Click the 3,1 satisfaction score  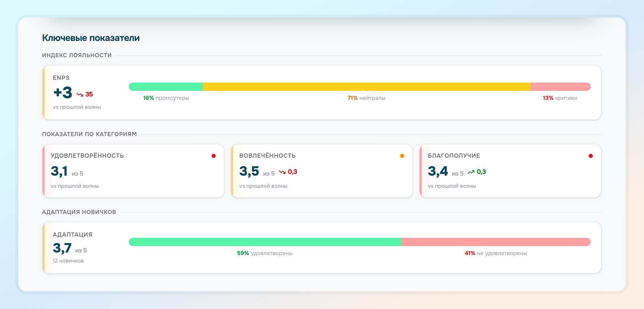point(59,171)
